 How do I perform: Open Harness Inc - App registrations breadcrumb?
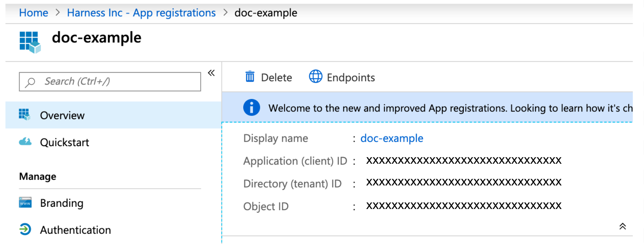pos(141,13)
